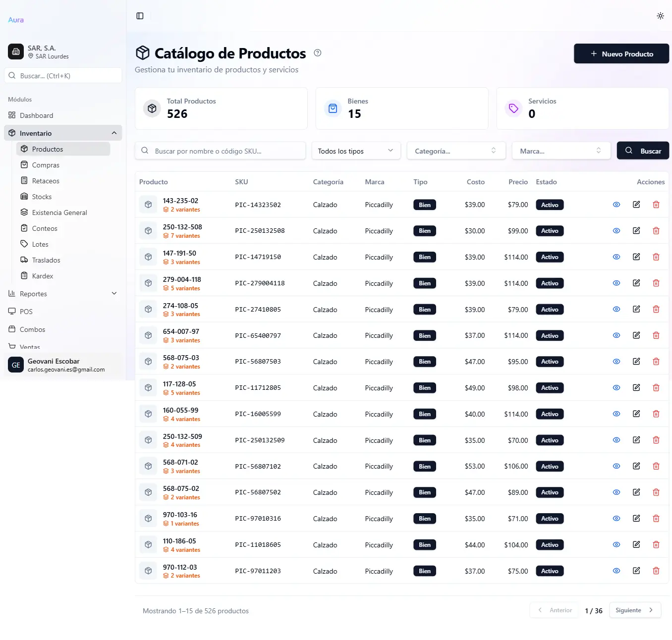Screen dimensions: 672x640
Task: Edit product PIC-56807102 with pencil icon
Action: [636, 466]
